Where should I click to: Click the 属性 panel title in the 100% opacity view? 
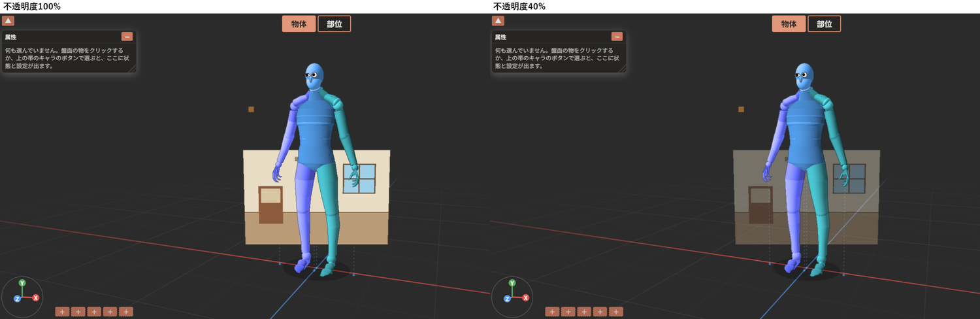(10, 37)
